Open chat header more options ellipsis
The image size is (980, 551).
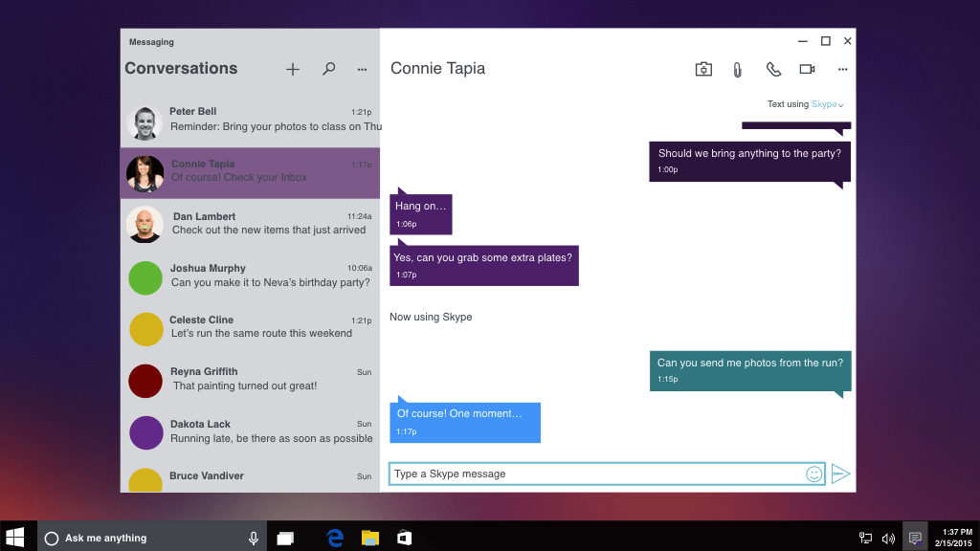coord(842,69)
